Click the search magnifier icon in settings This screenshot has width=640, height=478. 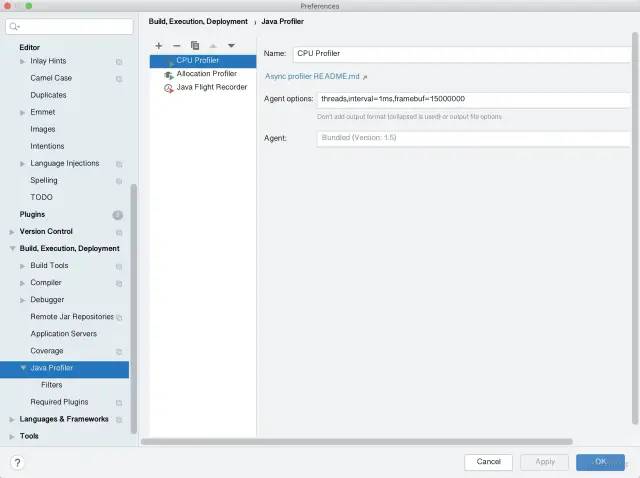[14, 27]
